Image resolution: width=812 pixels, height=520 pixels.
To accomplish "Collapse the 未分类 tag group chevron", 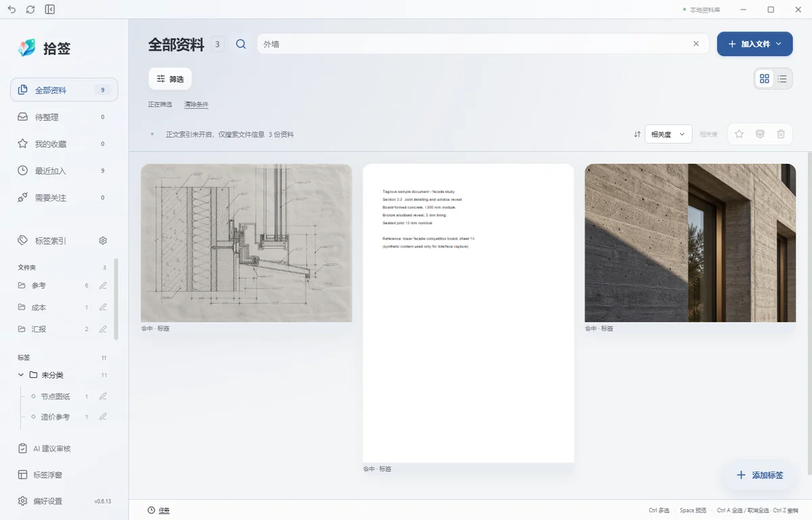I will 21,374.
